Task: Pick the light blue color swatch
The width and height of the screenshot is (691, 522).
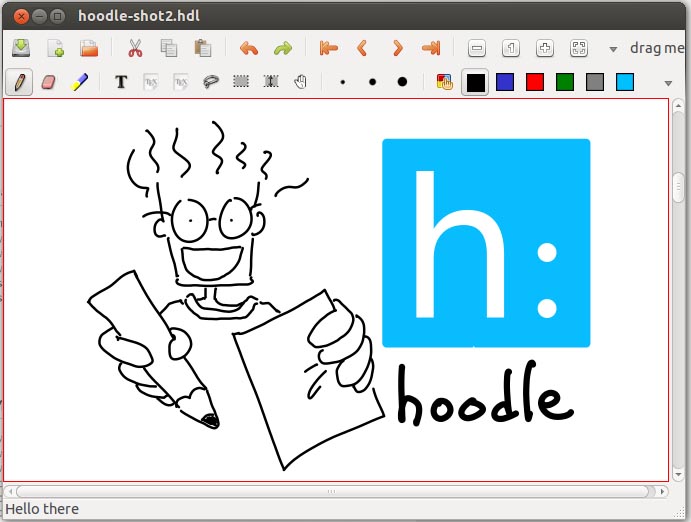Action: 625,82
